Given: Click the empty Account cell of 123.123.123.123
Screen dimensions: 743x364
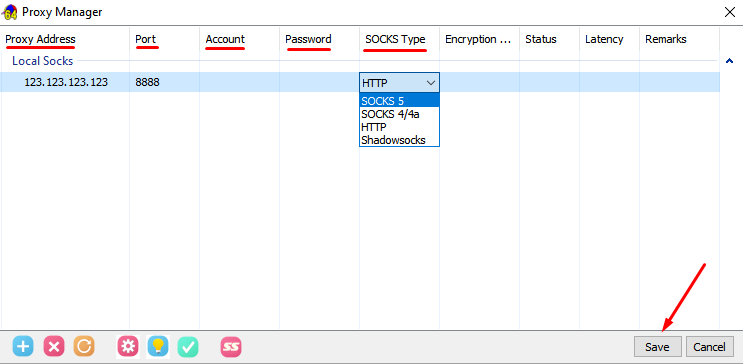Looking at the screenshot, I should pos(239,82).
